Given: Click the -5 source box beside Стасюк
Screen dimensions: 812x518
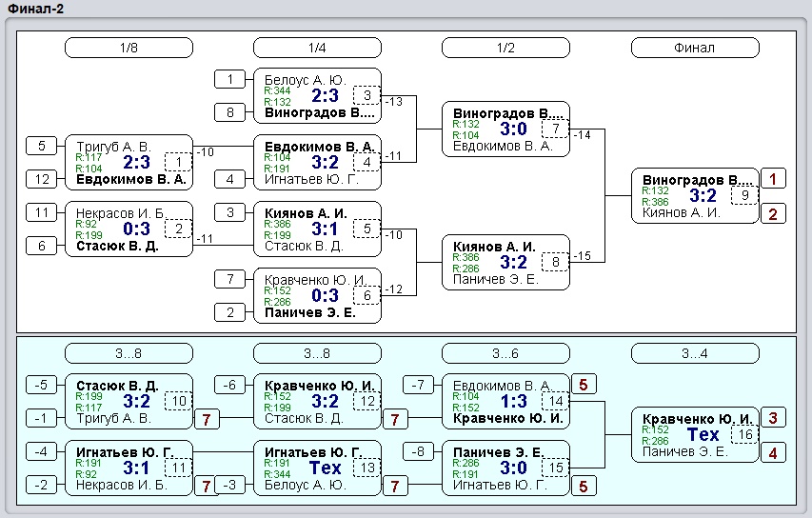Looking at the screenshot, I should (42, 385).
